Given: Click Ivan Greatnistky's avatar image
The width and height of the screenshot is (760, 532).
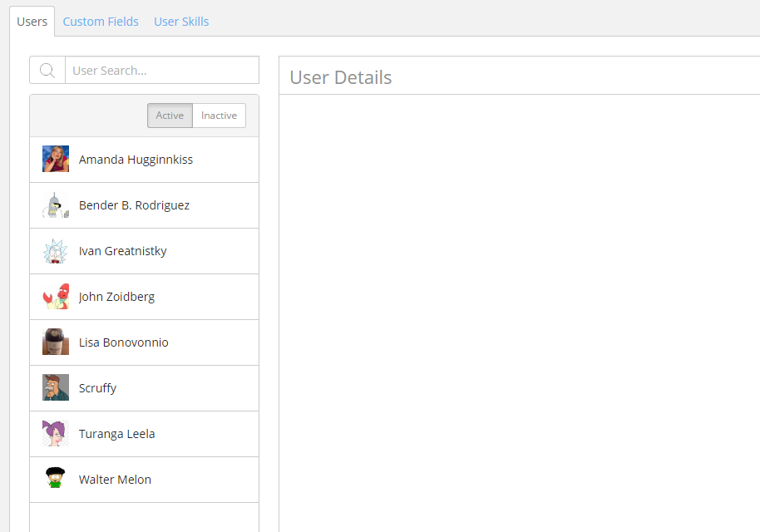Looking at the screenshot, I should coord(55,250).
